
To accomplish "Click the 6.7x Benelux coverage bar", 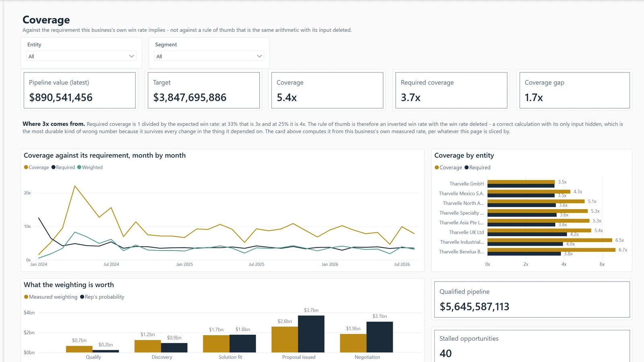I will [x=551, y=250].
